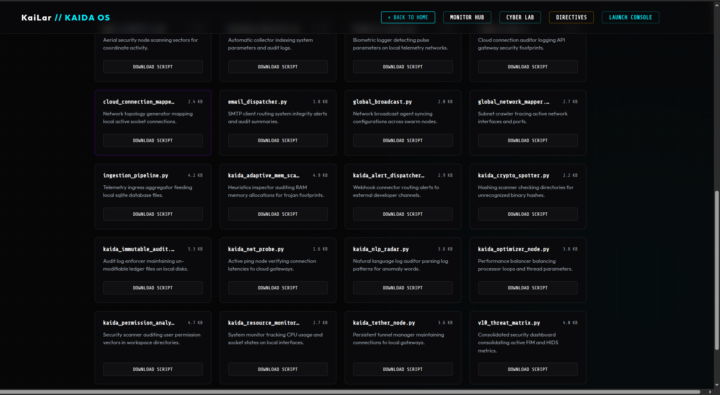Download script under Cloud connection auditor description
Screen dimensions: 720x395
[528, 67]
